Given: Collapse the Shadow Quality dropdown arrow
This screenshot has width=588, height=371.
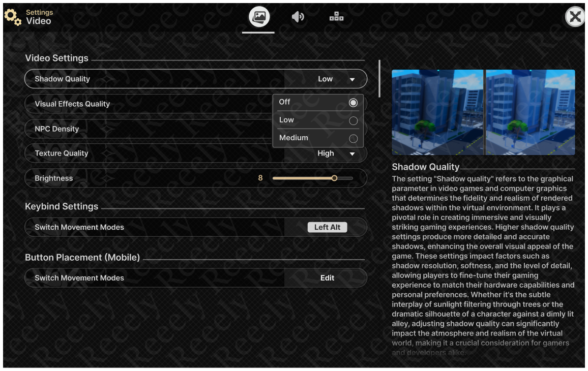Looking at the screenshot, I should click(x=352, y=80).
